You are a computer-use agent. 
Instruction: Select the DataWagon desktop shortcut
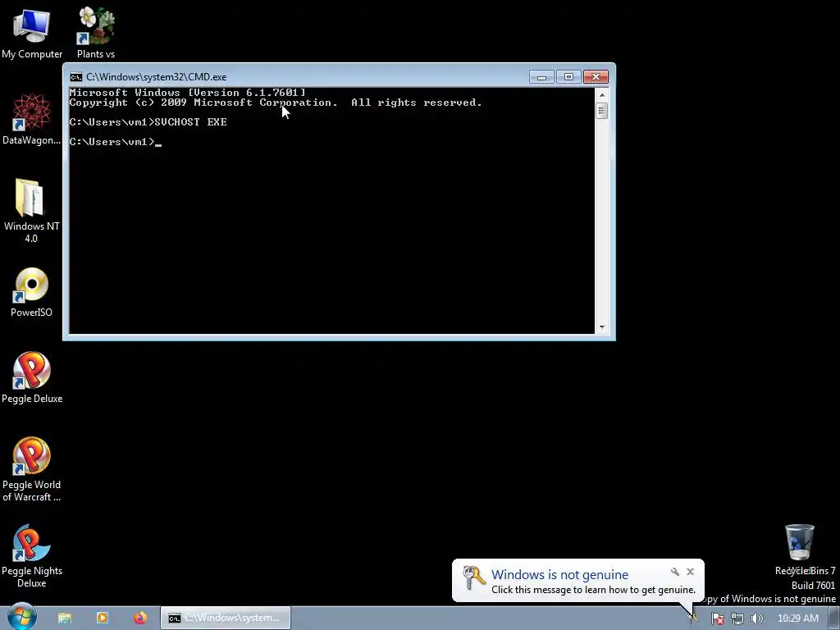[x=32, y=119]
